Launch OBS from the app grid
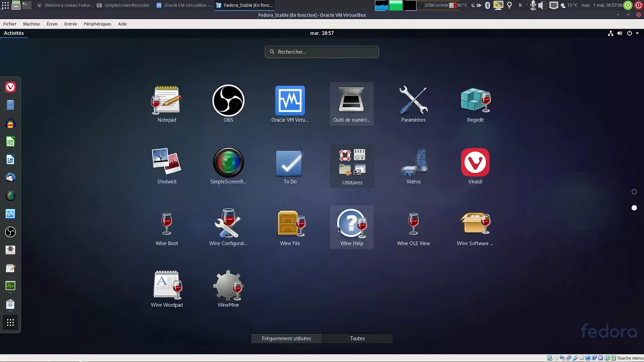This screenshot has width=644, height=362. [228, 104]
